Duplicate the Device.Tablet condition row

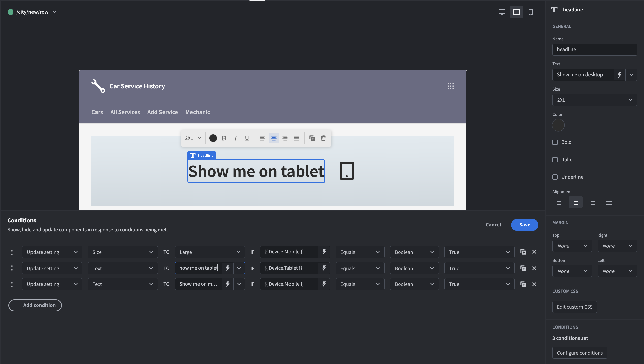(x=523, y=268)
